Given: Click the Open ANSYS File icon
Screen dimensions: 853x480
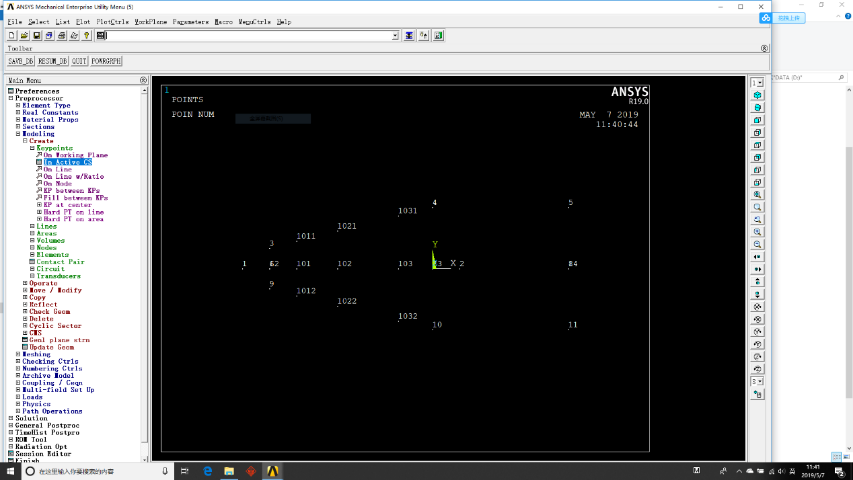Looking at the screenshot, I should pyautogui.click(x=24, y=35).
